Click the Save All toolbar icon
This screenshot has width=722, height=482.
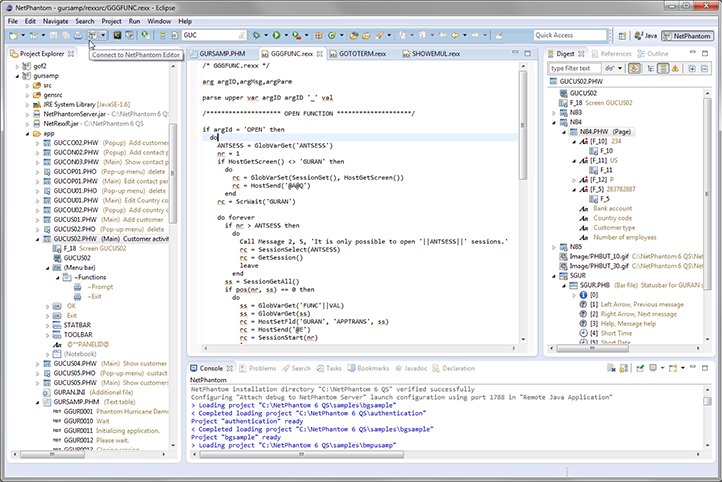click(x=66, y=35)
